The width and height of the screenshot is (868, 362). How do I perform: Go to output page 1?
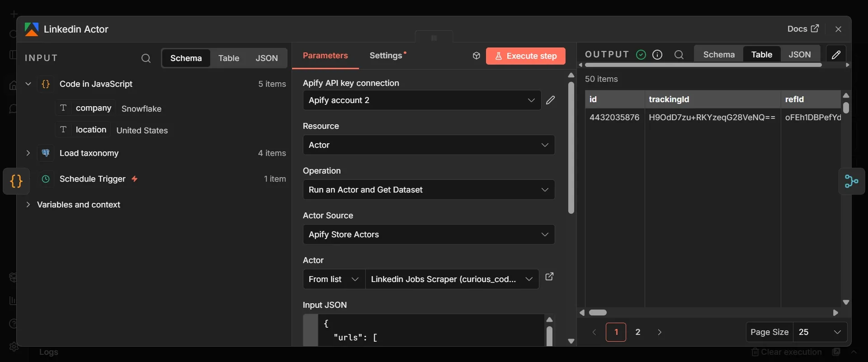click(616, 332)
